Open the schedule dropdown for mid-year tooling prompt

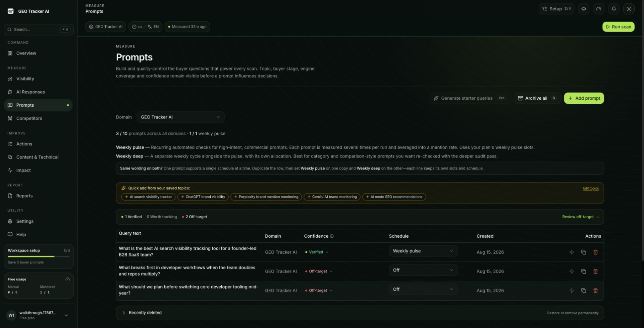(423, 289)
